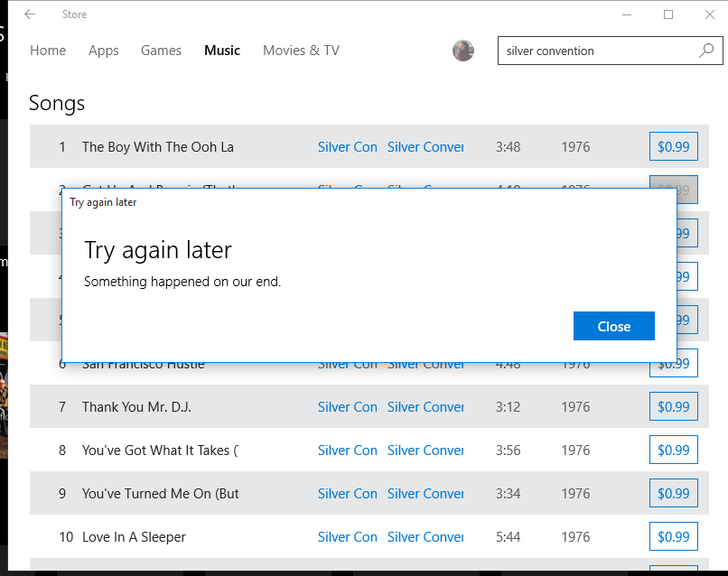Maximize the Store window
Screen dimensions: 728x576
click(668, 14)
